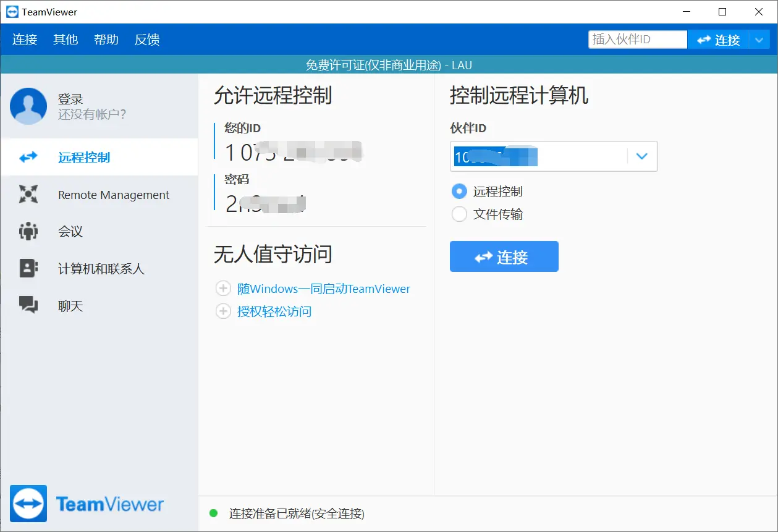Close the TeamViewer window

tap(759, 12)
